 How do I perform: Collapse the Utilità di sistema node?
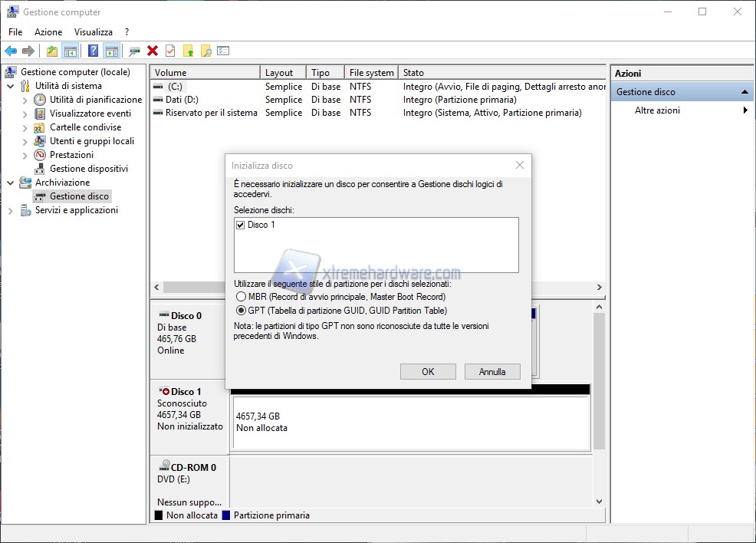pos(11,86)
